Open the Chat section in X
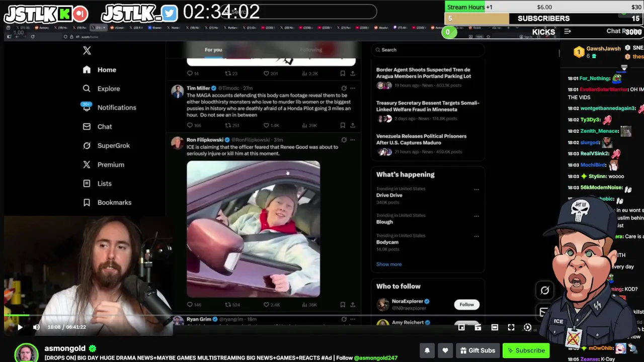Viewport: 644px width, 362px height. (x=98, y=127)
